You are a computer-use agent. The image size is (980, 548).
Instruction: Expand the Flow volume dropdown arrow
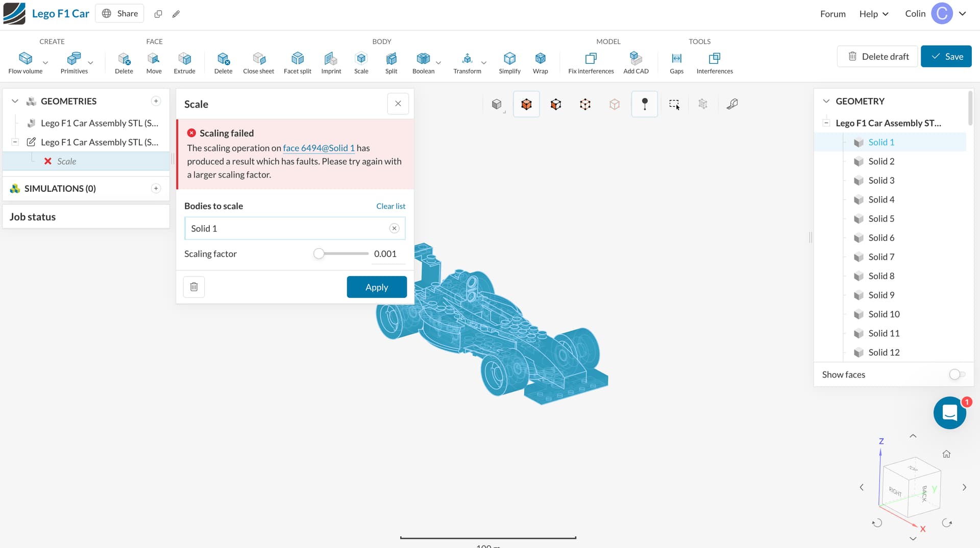point(45,63)
